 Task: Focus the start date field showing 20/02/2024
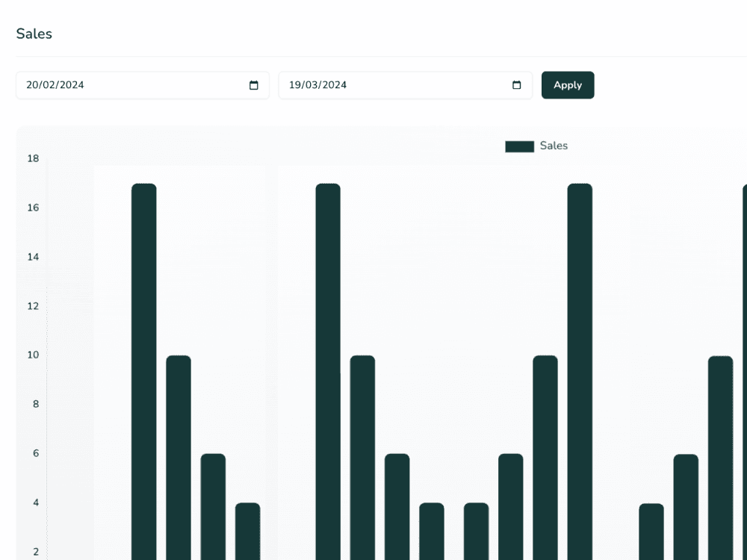pos(112,85)
